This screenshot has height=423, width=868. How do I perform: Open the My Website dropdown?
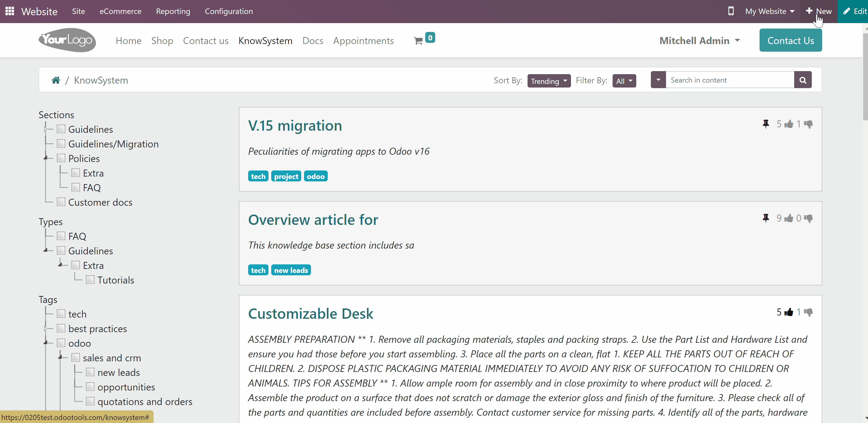tap(770, 12)
